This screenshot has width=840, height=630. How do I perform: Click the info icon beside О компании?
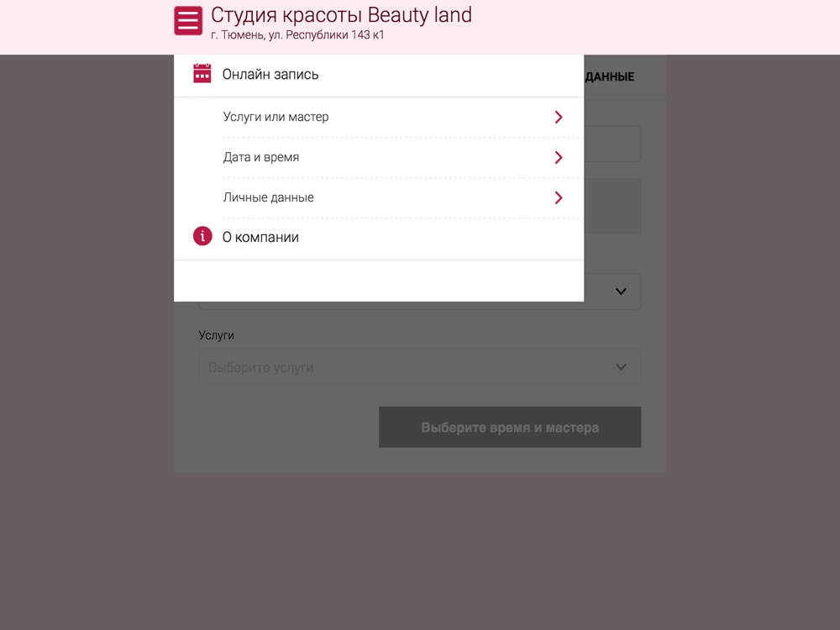202,236
